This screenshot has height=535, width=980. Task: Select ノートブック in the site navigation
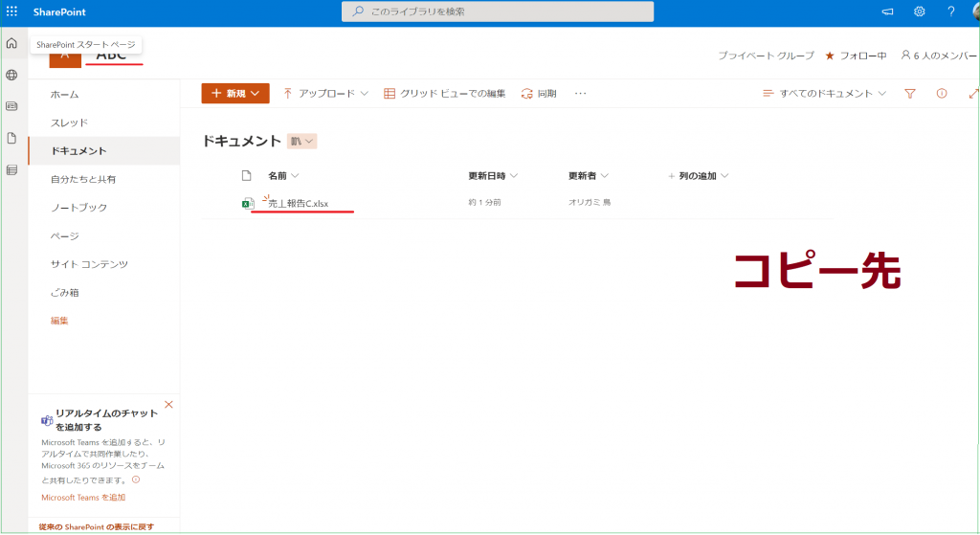pyautogui.click(x=78, y=208)
